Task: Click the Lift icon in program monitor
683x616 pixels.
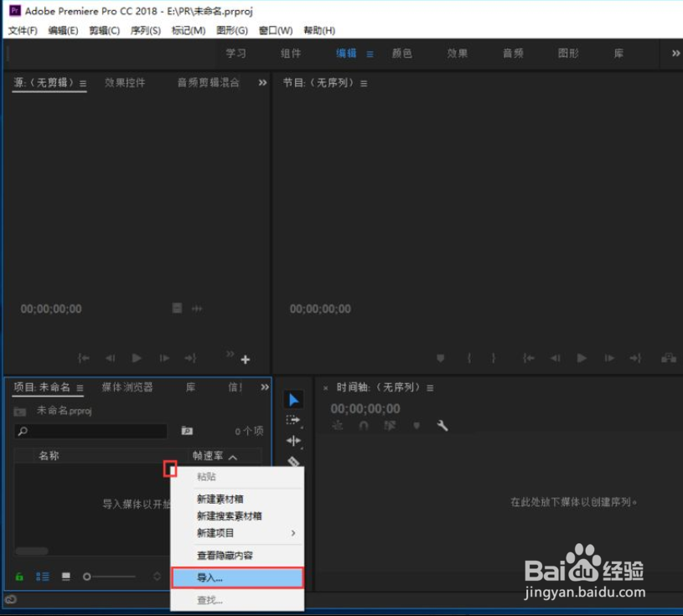Action: point(669,358)
